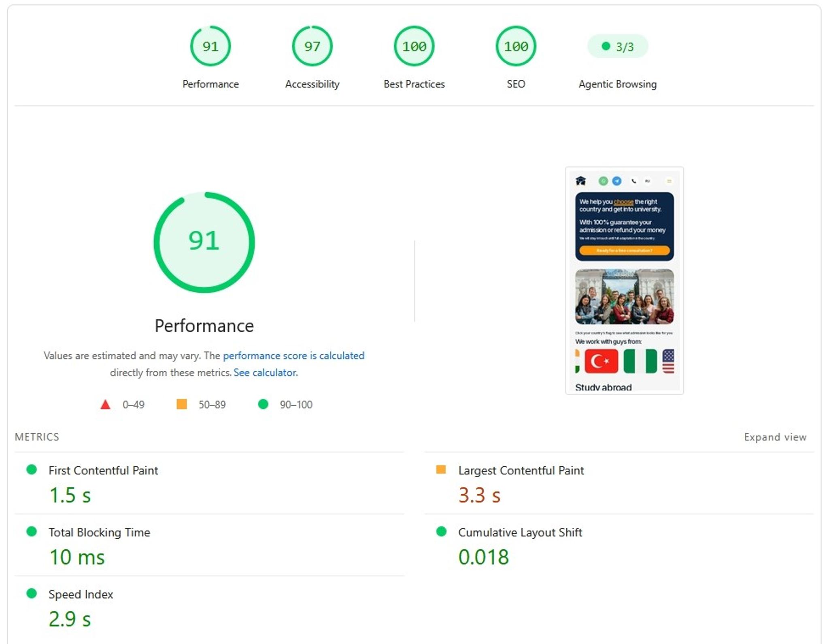Click the Accessibility label under the gauge
This screenshot has width=829, height=644.
(312, 84)
